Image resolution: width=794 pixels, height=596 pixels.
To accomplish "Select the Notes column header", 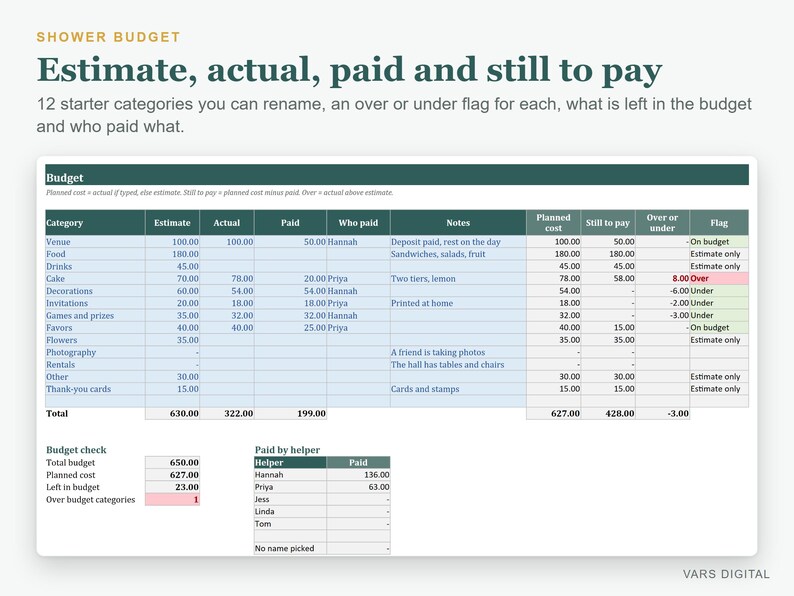I will tap(458, 223).
